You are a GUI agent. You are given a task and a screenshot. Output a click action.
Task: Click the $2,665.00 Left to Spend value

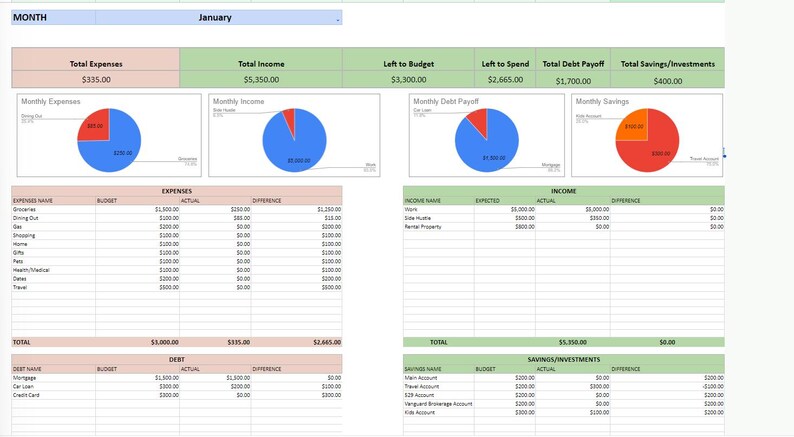click(505, 80)
